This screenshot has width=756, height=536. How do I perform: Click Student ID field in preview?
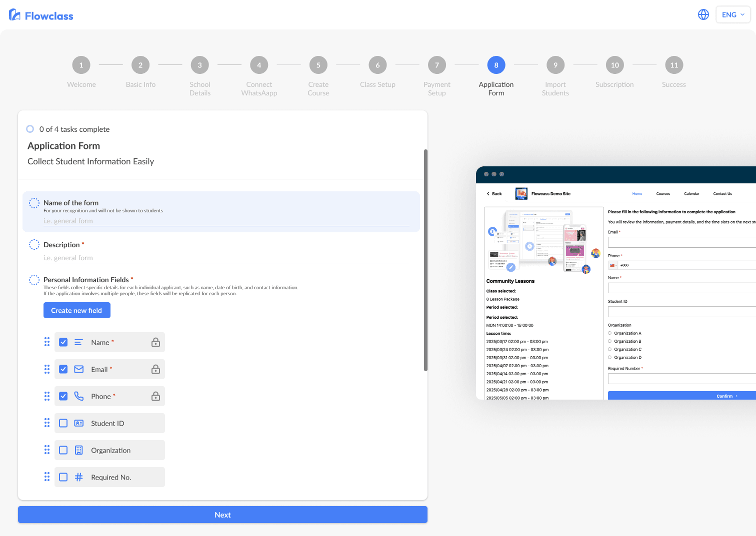(682, 312)
